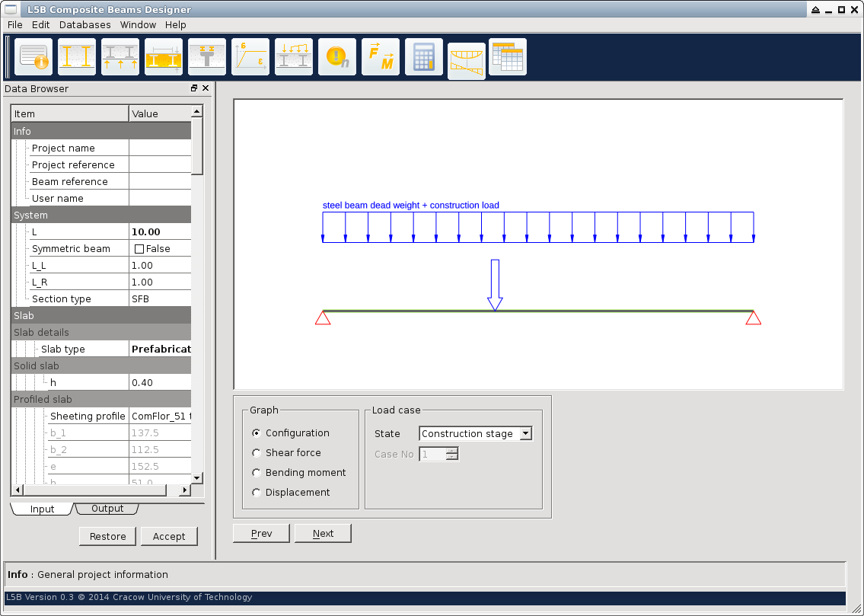
Task: Click the calculator toolbar icon
Action: (x=424, y=57)
